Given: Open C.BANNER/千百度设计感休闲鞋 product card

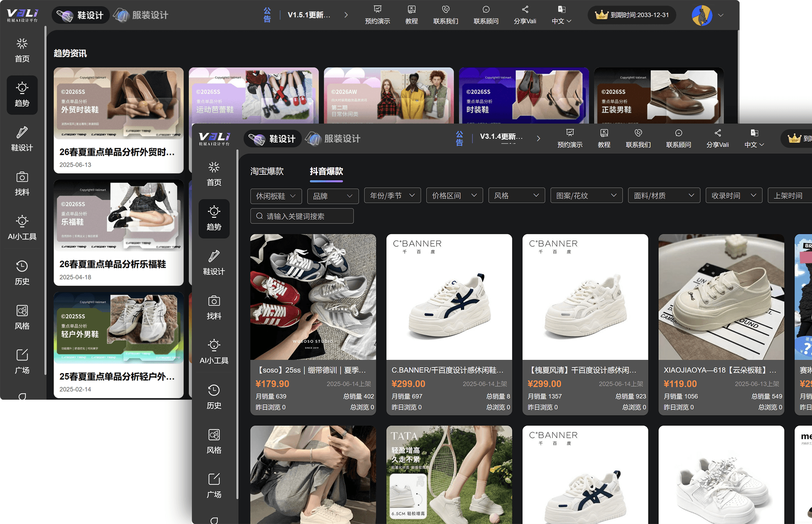Looking at the screenshot, I should point(449,325).
